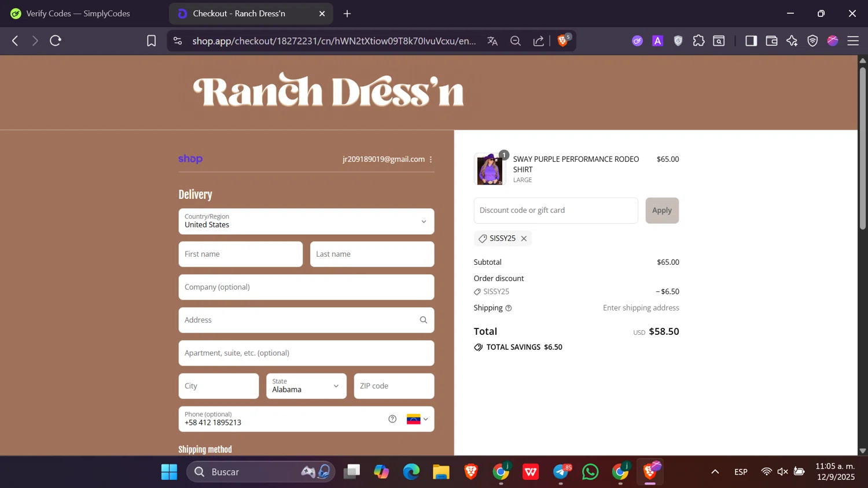This screenshot has height=488, width=868.
Task: Click the First name field
Action: coord(241,254)
